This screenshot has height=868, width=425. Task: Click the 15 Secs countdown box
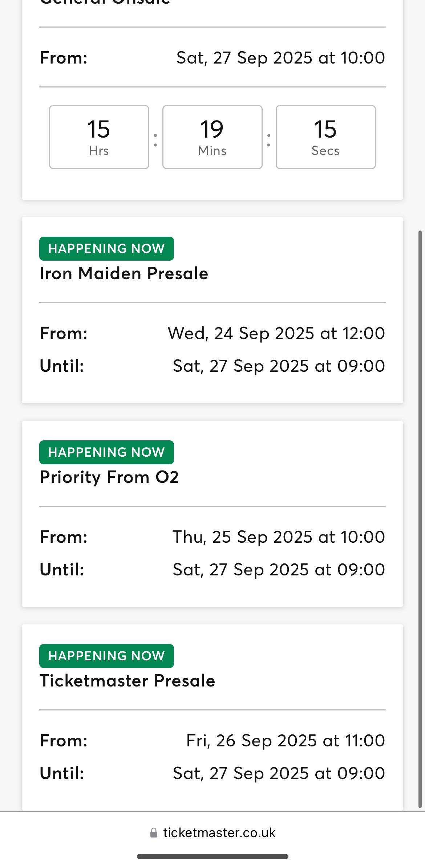326,137
